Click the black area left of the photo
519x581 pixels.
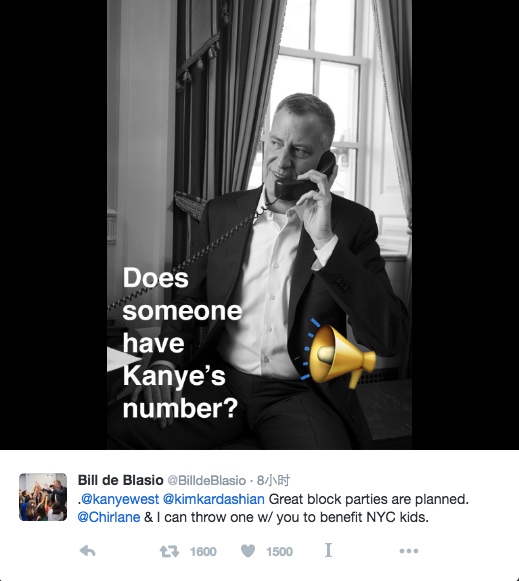point(53,225)
